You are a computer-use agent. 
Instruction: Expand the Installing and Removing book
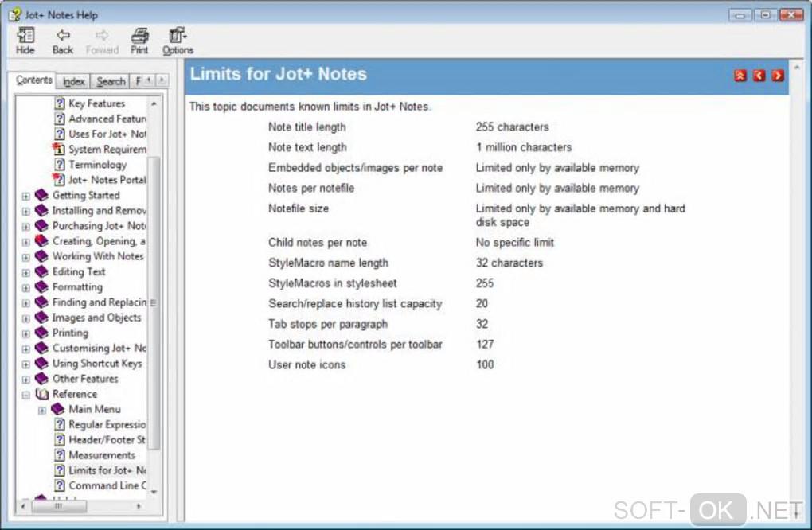(26, 211)
